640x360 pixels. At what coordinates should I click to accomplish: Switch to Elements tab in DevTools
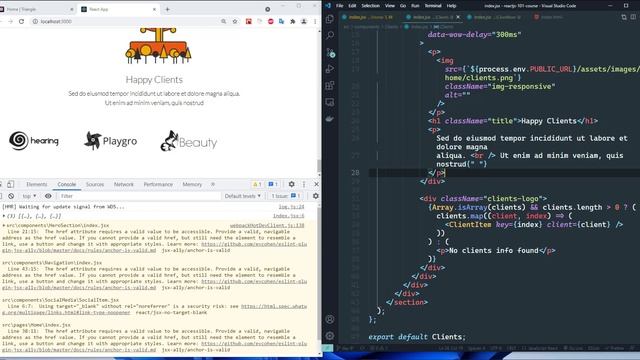(x=37, y=184)
